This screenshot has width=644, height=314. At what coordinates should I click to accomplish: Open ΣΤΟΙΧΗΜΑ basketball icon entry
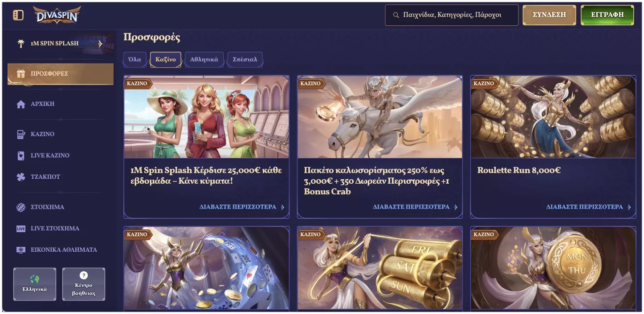coord(21,207)
